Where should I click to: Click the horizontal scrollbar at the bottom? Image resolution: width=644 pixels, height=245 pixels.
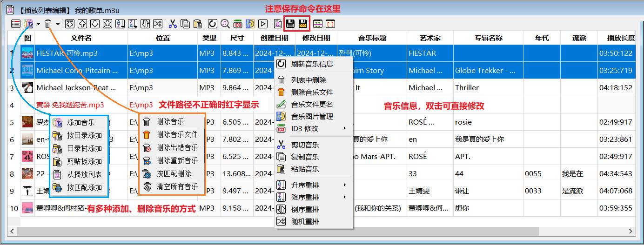click(x=279, y=231)
